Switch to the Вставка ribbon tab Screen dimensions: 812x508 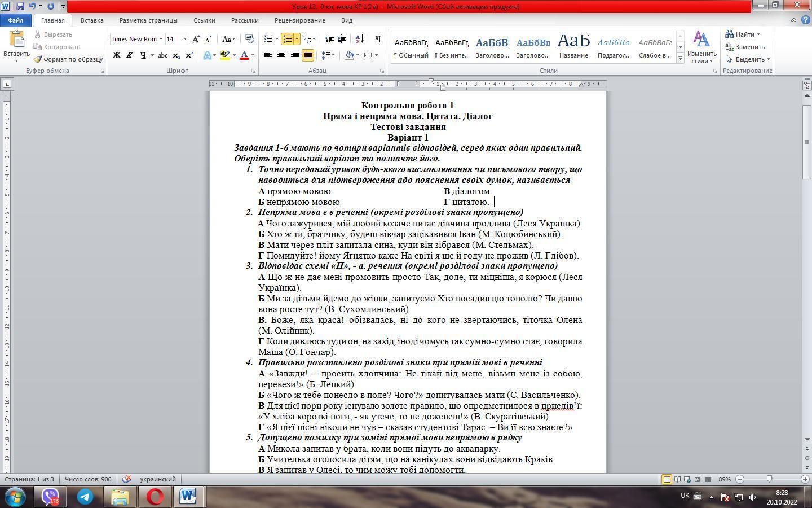coord(92,20)
